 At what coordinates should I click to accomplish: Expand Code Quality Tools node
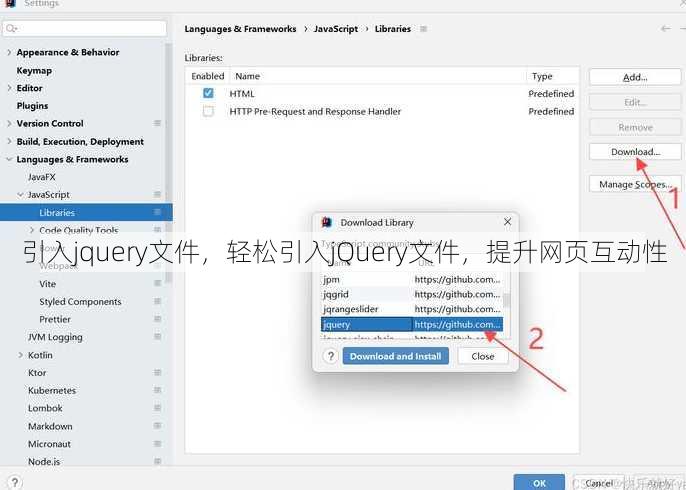pyautogui.click(x=32, y=230)
